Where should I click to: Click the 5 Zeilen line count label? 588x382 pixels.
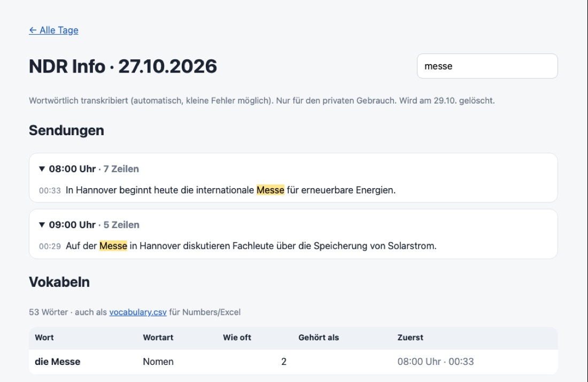click(121, 225)
